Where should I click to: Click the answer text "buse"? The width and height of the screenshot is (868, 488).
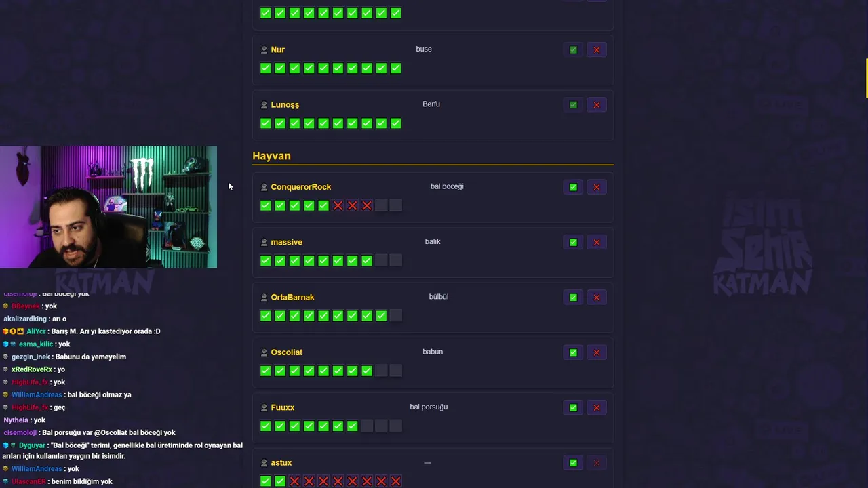424,49
